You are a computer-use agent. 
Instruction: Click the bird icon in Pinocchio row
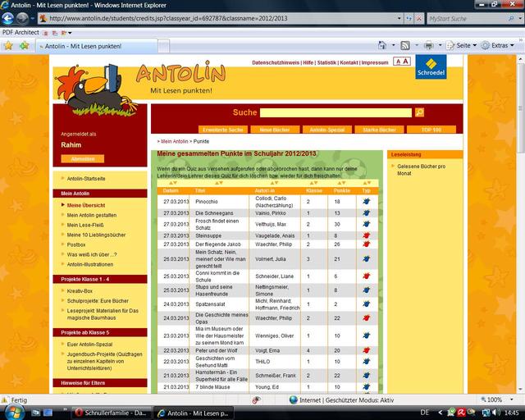(367, 201)
